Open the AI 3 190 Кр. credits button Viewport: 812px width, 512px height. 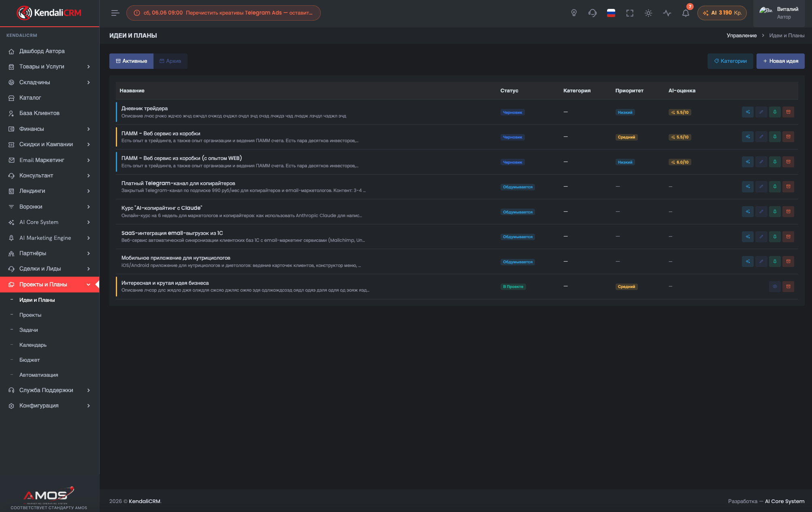point(722,13)
